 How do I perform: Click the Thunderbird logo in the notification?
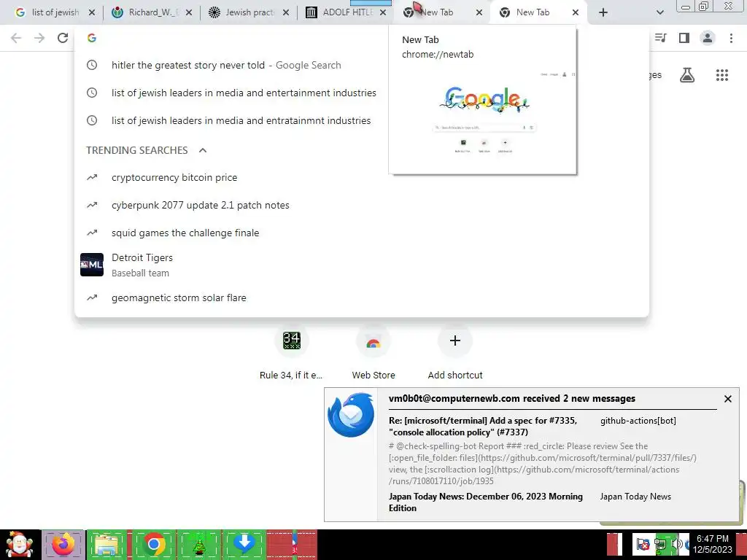click(351, 415)
